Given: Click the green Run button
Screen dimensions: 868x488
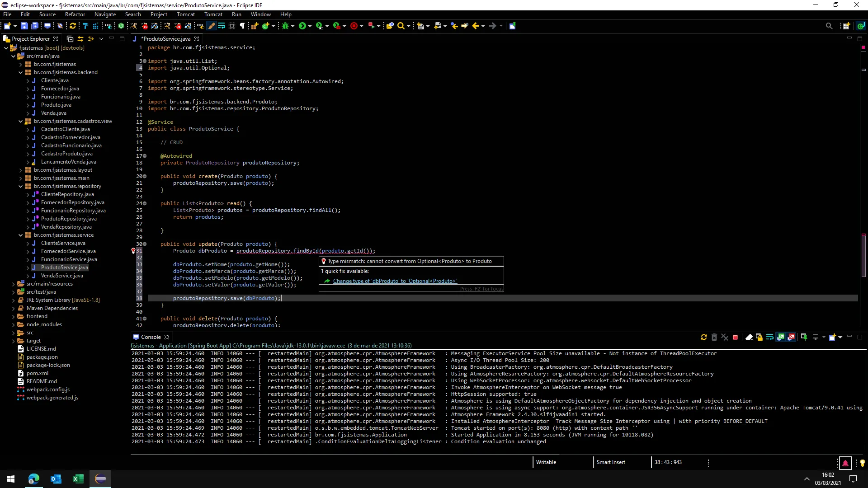Looking at the screenshot, I should [x=302, y=26].
